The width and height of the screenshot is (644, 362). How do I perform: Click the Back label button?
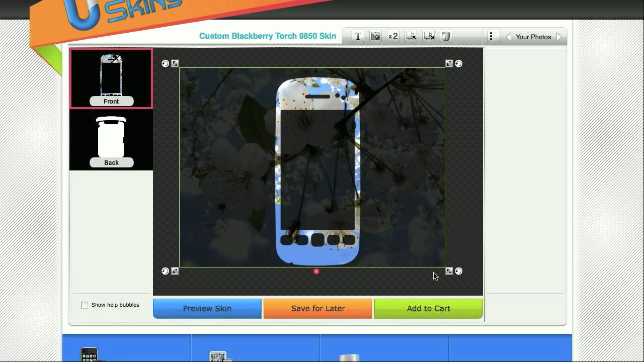pyautogui.click(x=111, y=162)
